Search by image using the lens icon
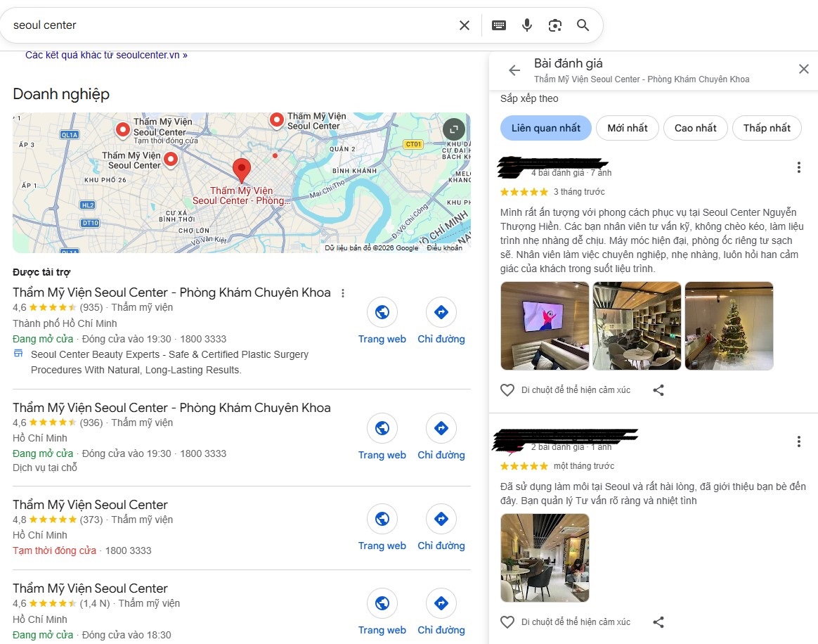The width and height of the screenshot is (818, 644). [555, 25]
